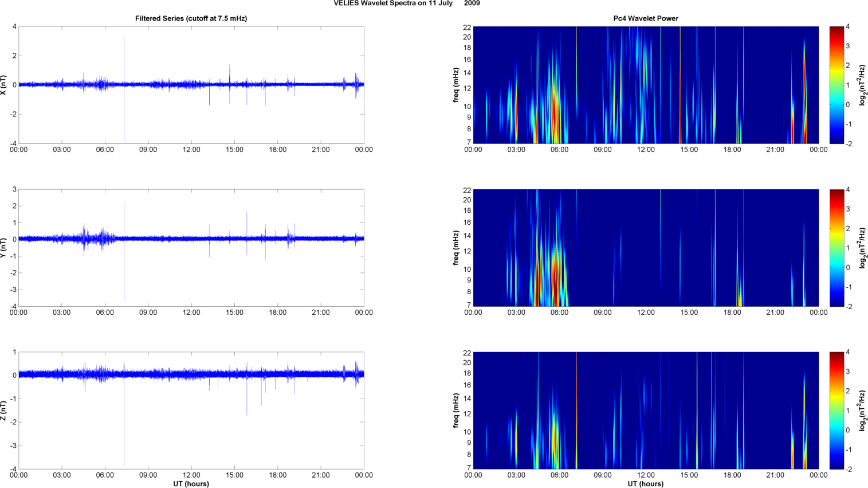Click the Pc4 Wavelet Power heading
Image resolution: width=868 pixels, height=488 pixels.
coord(646,18)
